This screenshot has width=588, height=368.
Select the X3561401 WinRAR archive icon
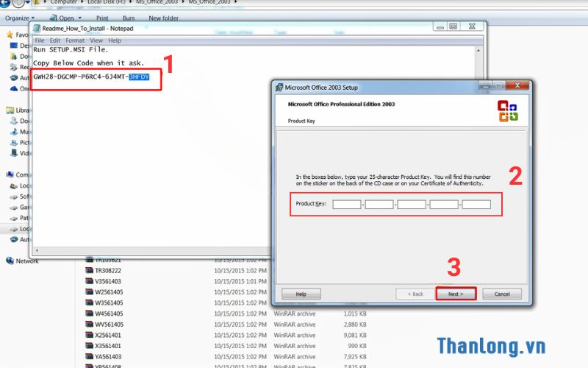click(90, 346)
